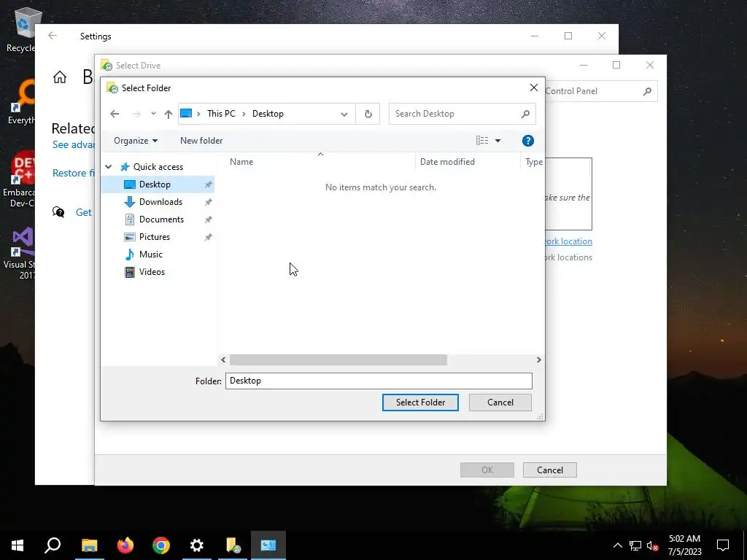The image size is (747, 560).
Task: Click Get help icon in Settings
Action: (58, 212)
